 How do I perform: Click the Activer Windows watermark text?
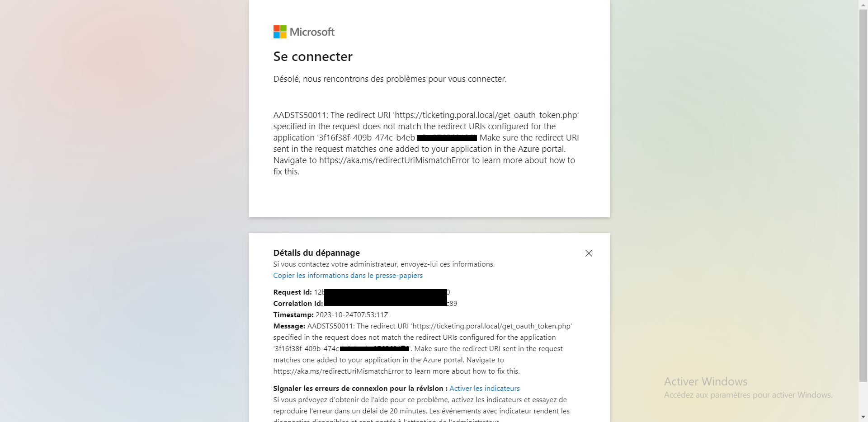pos(706,382)
